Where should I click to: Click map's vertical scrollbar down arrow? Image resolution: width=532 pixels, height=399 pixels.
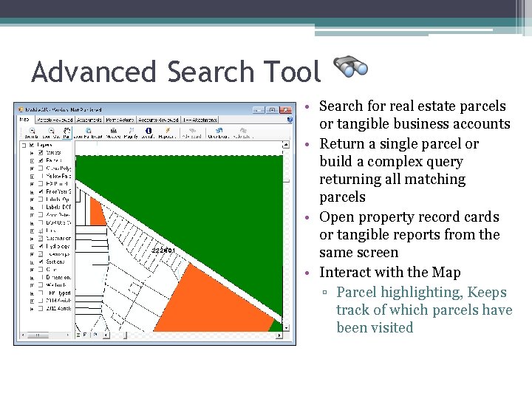(286, 328)
